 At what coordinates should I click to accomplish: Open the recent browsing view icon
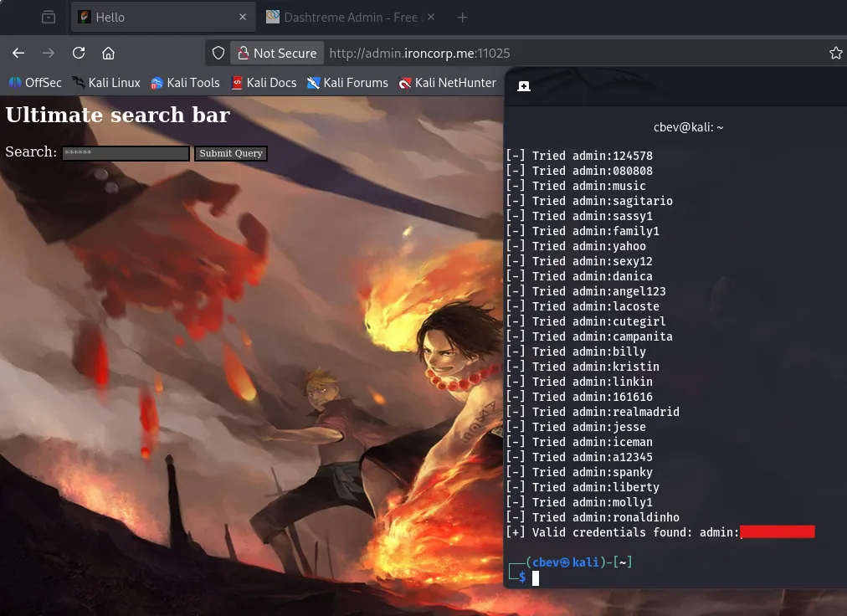pos(49,17)
